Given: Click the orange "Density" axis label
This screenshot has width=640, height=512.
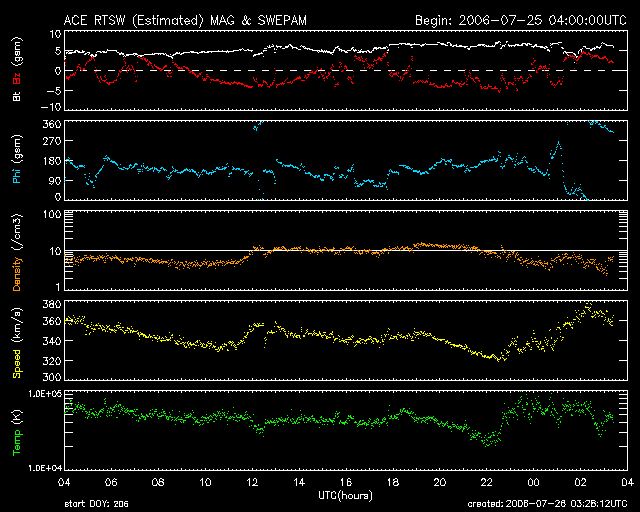Looking at the screenshot, I should pos(17,273).
